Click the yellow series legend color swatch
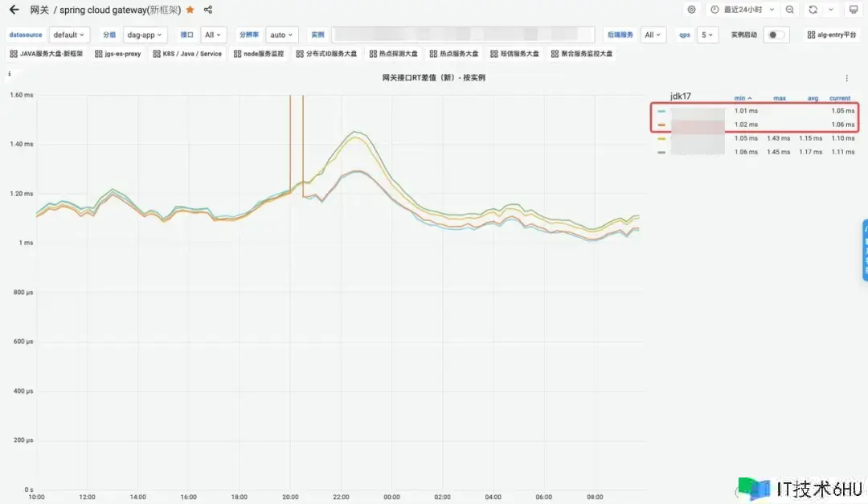868x504 pixels. pos(661,138)
